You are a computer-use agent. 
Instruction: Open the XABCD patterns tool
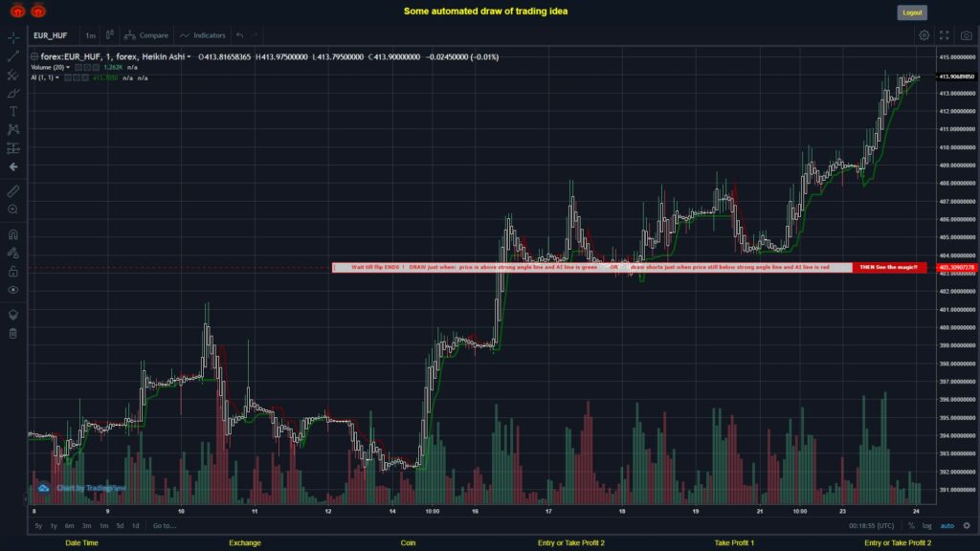click(x=13, y=129)
